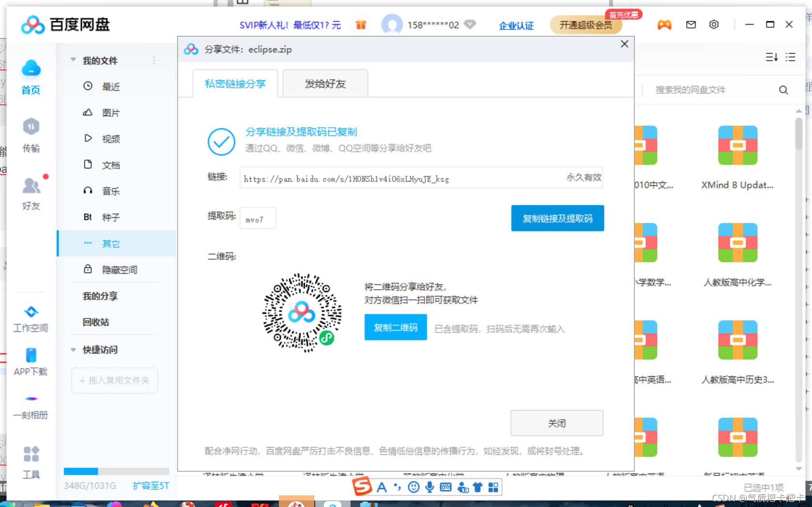Switch to 发给好友 tab
Image resolution: width=812 pixels, height=507 pixels.
tap(325, 84)
